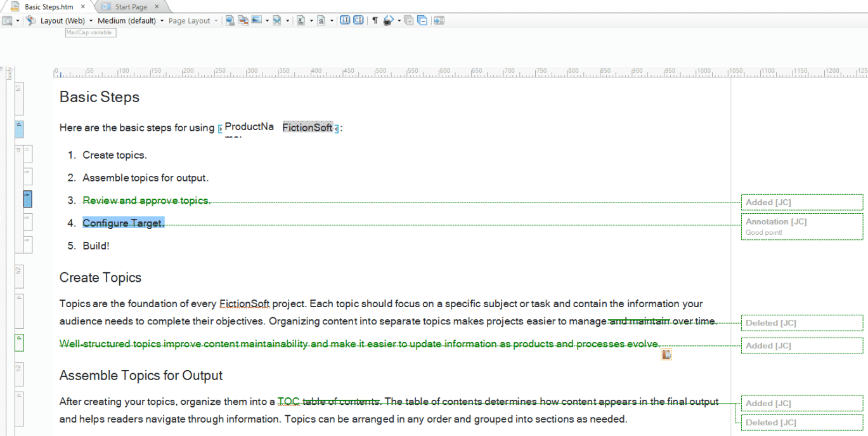Click the change marker icon below the evolve sentence
The image size is (868, 436).
click(666, 355)
